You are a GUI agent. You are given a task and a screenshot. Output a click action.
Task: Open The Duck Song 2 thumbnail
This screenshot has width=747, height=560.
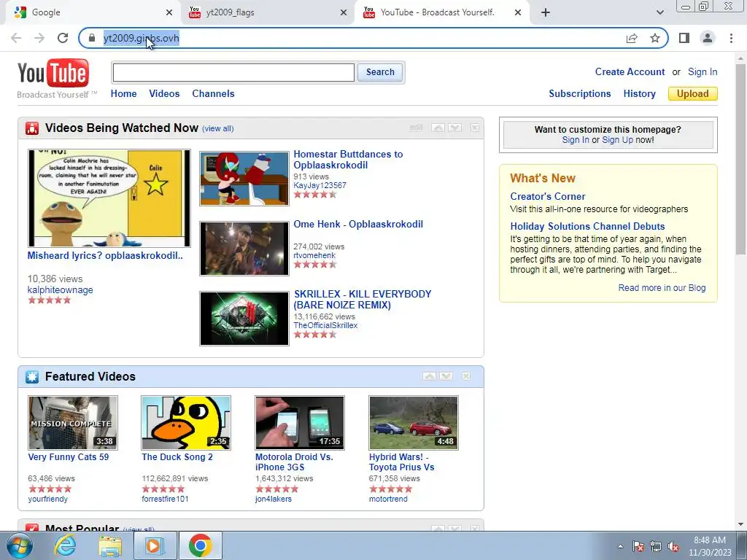pos(186,423)
